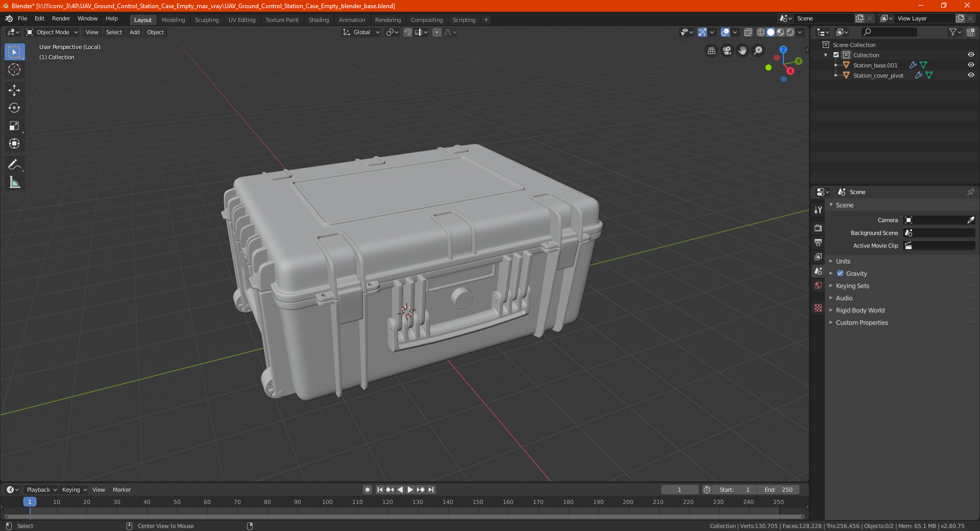Click the zoom view magnifier icon
This screenshot has height=531, width=980.
pos(758,51)
